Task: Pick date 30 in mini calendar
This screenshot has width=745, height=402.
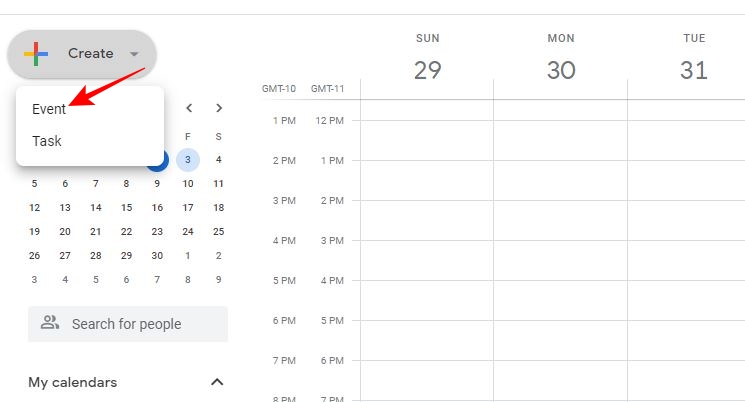Action: pyautogui.click(x=157, y=255)
